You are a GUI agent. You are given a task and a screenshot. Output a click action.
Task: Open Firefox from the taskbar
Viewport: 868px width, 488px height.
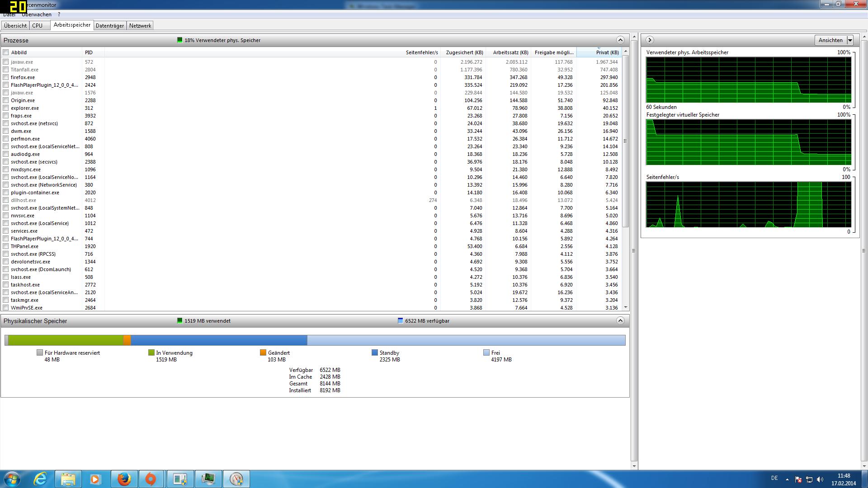click(124, 479)
